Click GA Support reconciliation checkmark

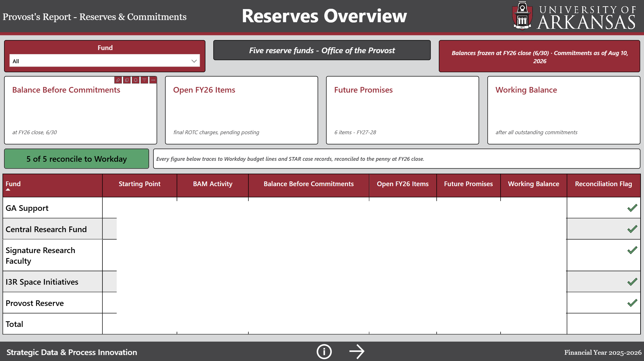pyautogui.click(x=632, y=208)
